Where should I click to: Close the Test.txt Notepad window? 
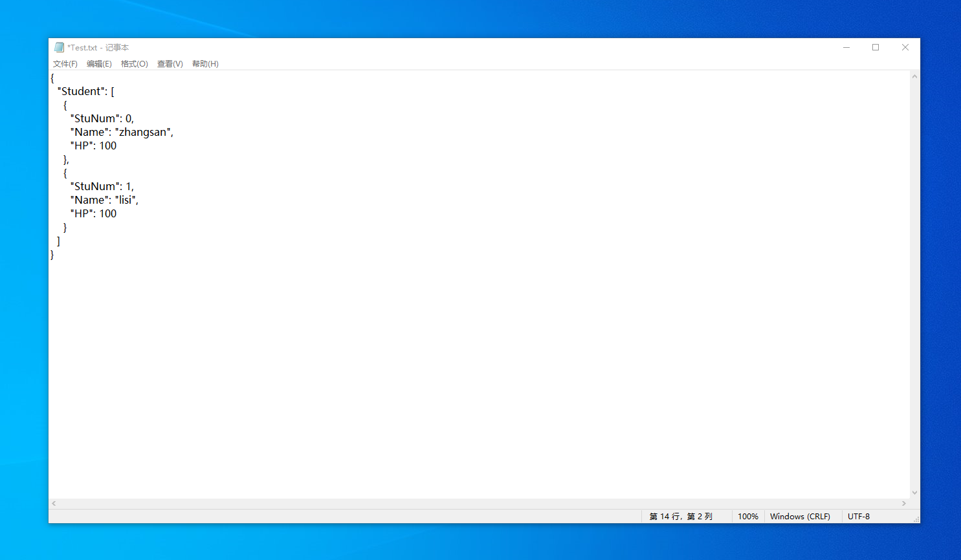click(905, 47)
